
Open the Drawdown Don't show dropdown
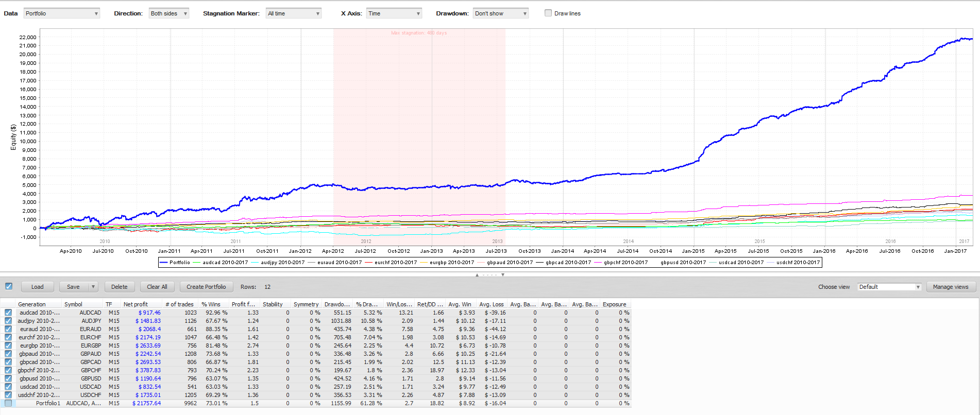tap(501, 13)
